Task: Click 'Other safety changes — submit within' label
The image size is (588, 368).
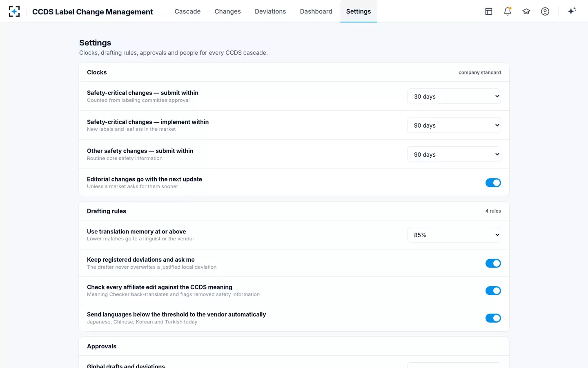Action: (x=140, y=151)
